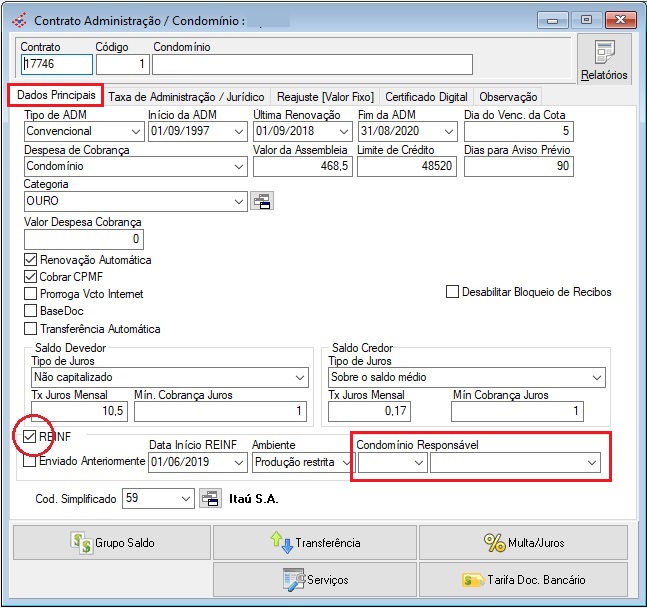
Task: Open the Última Renovação date dropdown
Action: (343, 132)
